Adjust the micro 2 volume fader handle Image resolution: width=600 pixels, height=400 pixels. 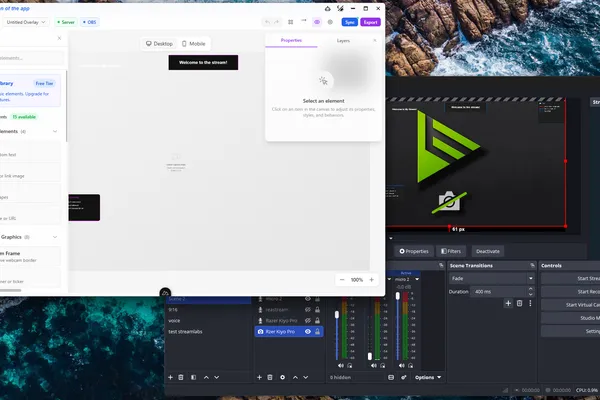[x=398, y=296]
